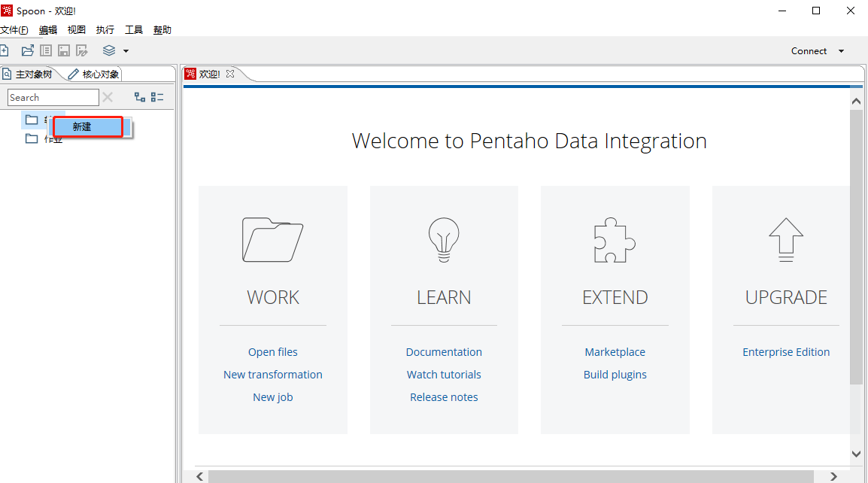Screen dimensions: 868x483
Task: Click the Spoon app icon in title bar
Action: (x=7, y=11)
